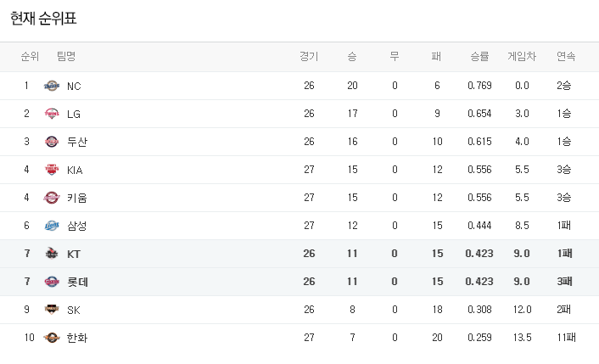Image resolution: width=599 pixels, height=364 pixels.
Task: Click the SK Wyverns team logo
Action: pos(52,310)
